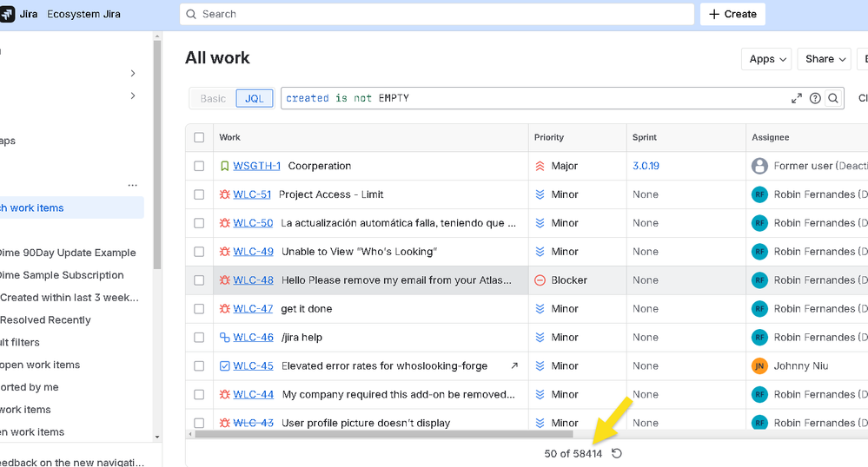
Task: Expand the JQL editor with arrows icon
Action: pos(797,98)
